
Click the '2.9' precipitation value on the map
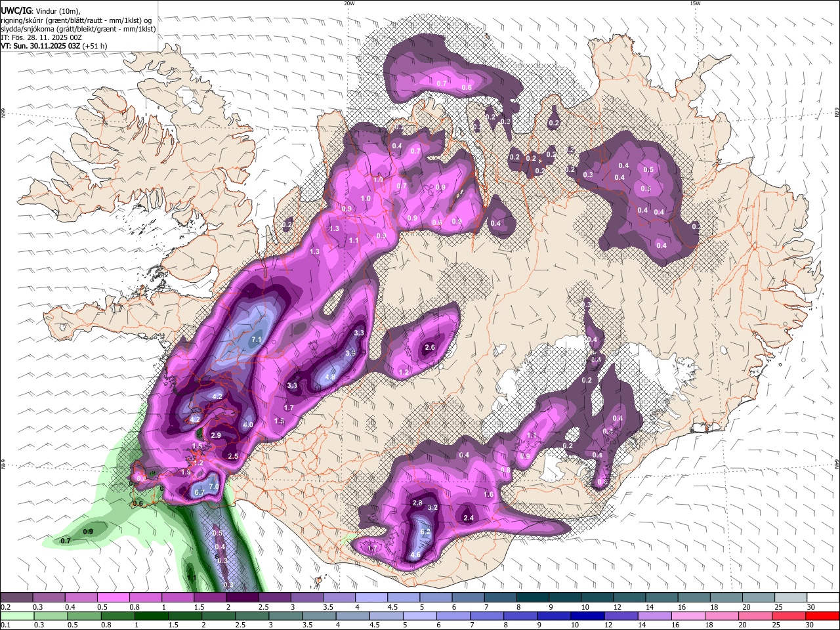215,435
